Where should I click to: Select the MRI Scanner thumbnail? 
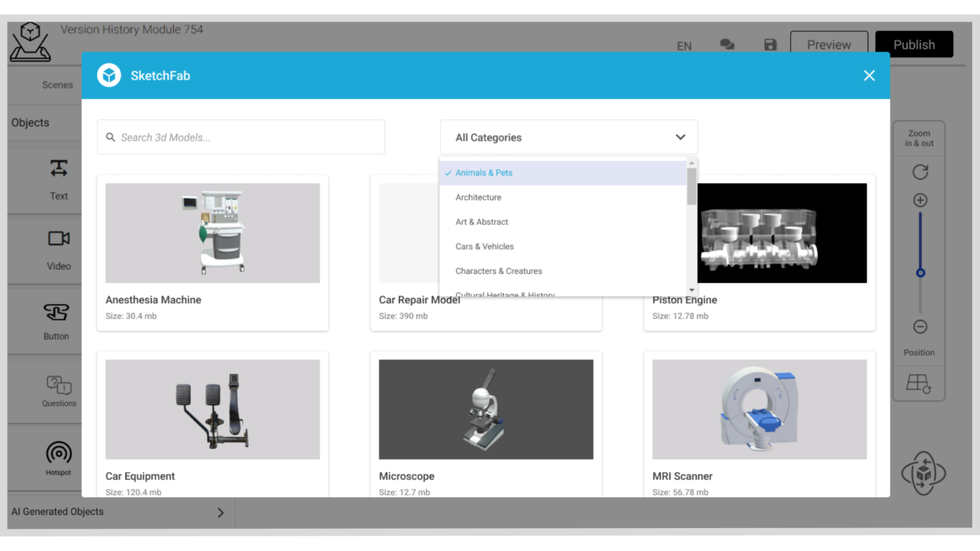pos(759,409)
